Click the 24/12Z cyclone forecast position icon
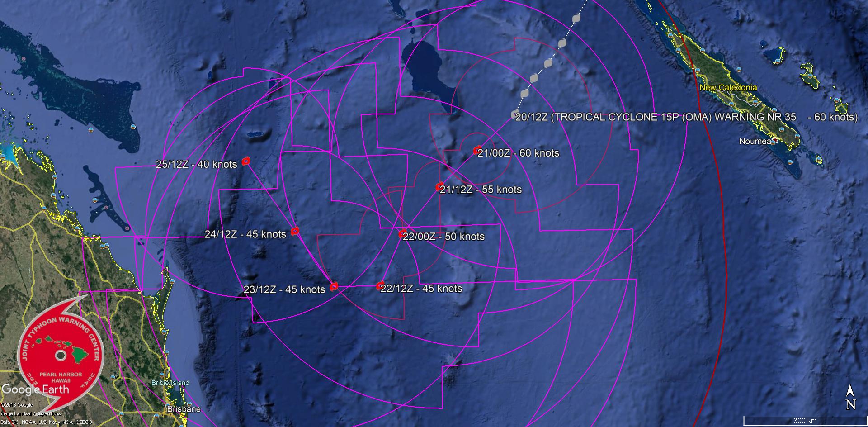The width and height of the screenshot is (868, 427). tap(295, 231)
